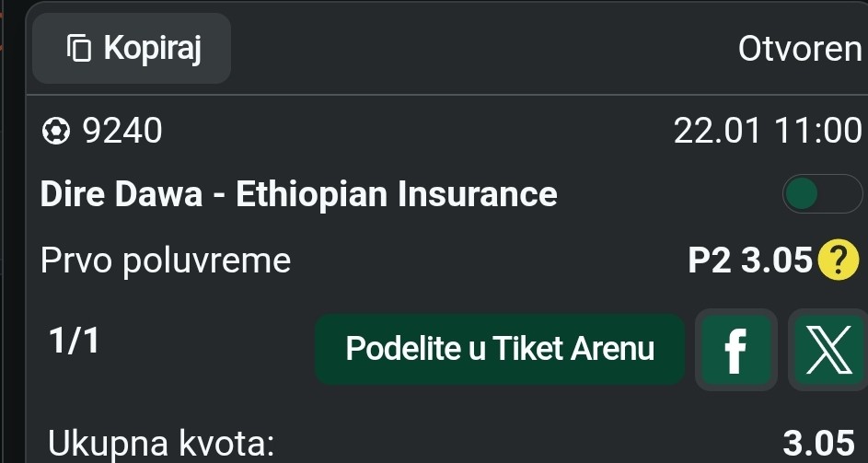Viewport: 868px width, 463px height.
Task: Click the soccer ball sport icon
Action: [56, 133]
